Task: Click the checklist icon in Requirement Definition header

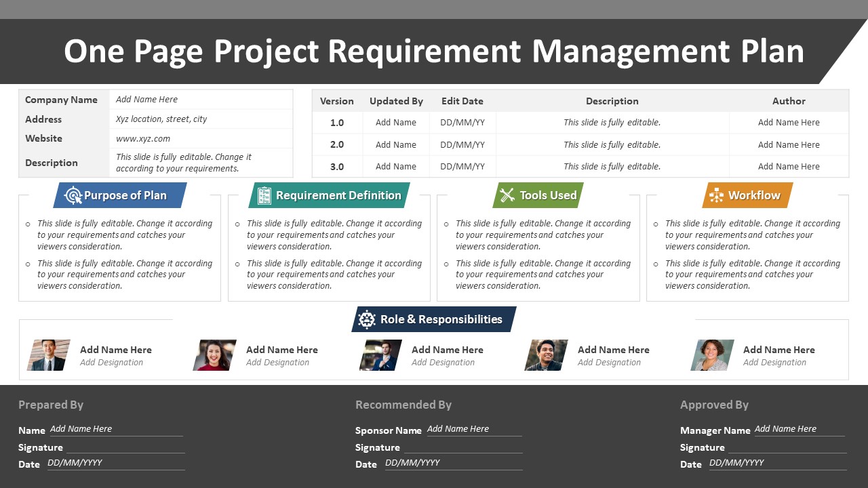Action: point(264,196)
